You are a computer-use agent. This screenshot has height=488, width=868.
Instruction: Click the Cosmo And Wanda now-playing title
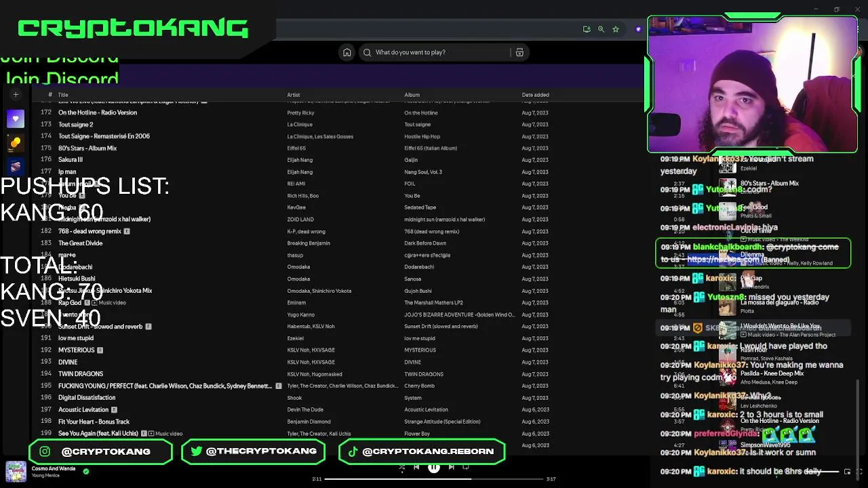click(54, 468)
